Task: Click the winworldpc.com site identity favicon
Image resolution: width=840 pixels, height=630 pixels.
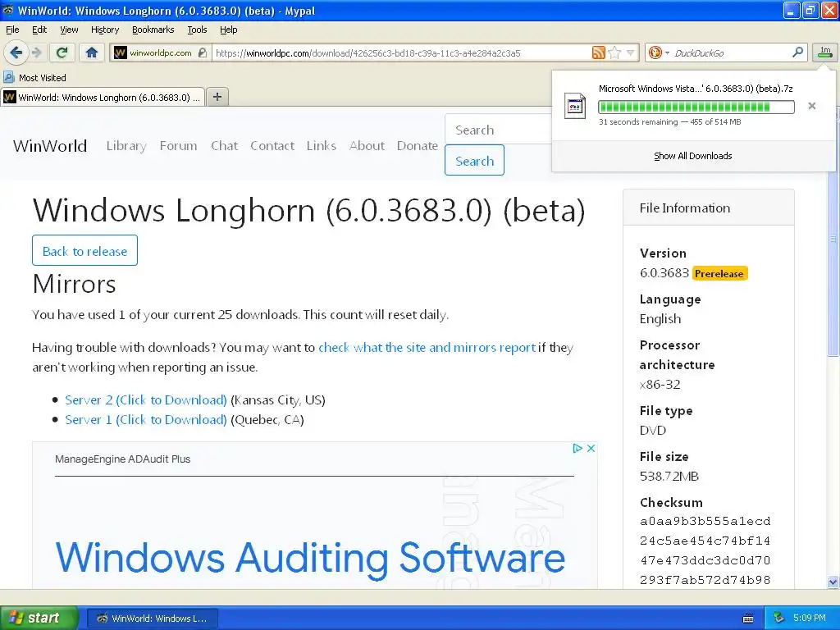Action: [121, 52]
